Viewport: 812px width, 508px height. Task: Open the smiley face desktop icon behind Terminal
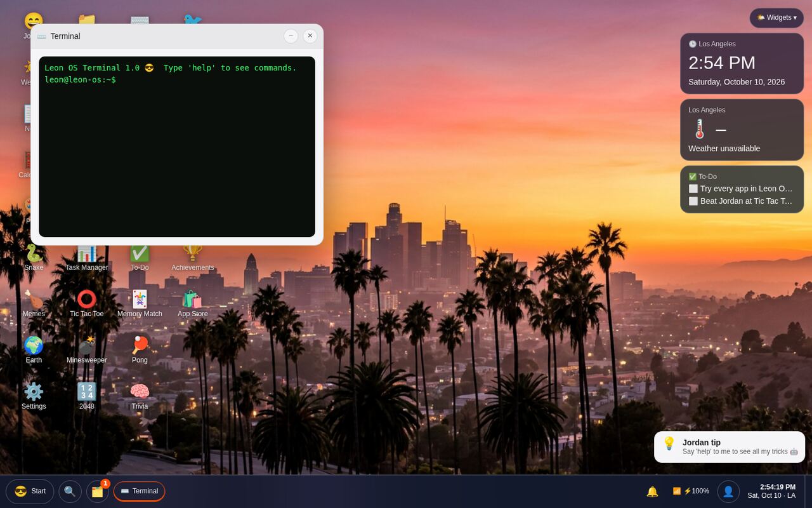(x=34, y=20)
